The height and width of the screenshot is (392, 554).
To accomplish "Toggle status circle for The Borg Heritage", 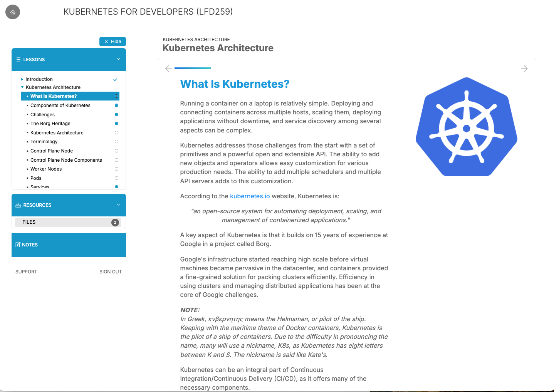I will click(116, 124).
